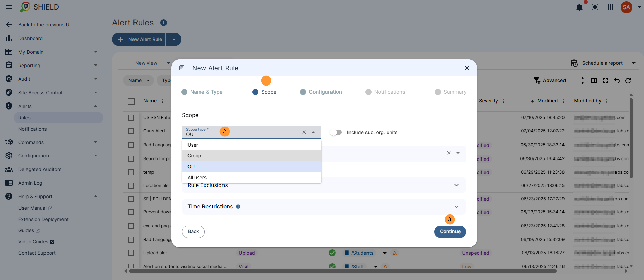This screenshot has height=280, width=644.
Task: Refresh the alert rules table
Action: pyautogui.click(x=628, y=80)
